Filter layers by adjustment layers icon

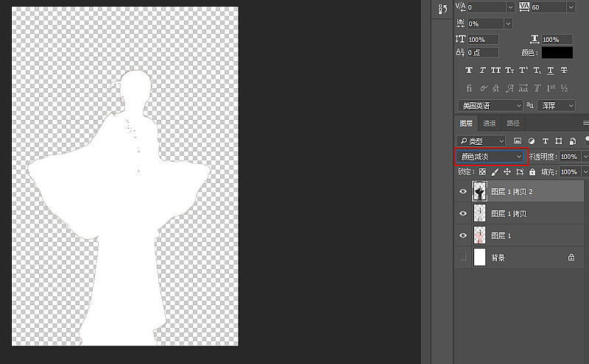[x=532, y=141]
